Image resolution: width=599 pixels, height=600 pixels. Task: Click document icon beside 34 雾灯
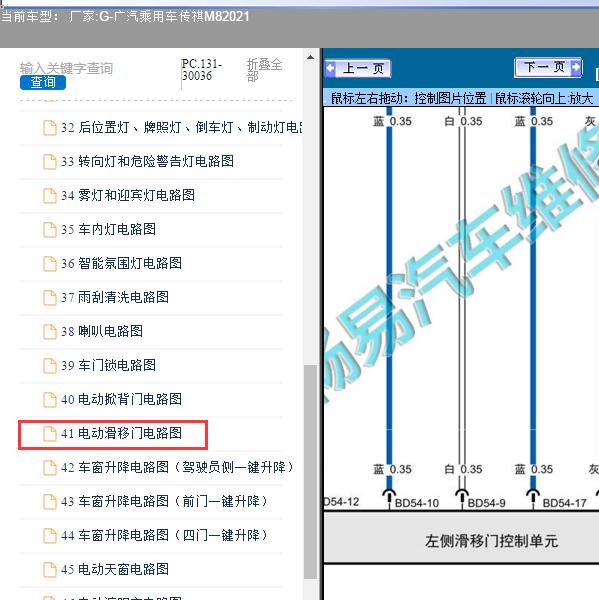50,196
